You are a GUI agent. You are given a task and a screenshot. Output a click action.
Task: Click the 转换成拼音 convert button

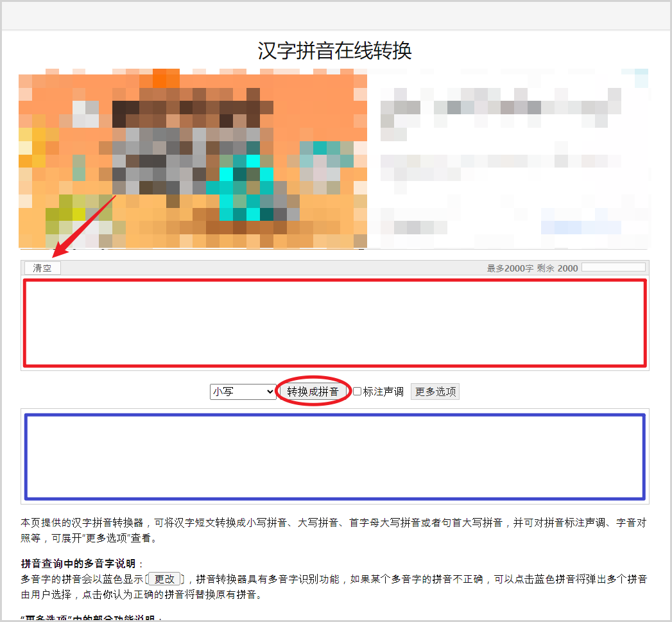click(x=313, y=392)
